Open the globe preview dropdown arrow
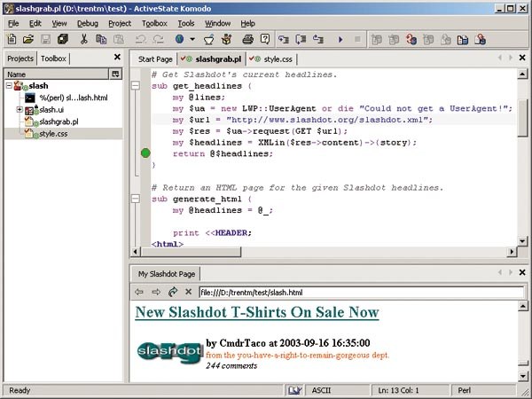 [x=192, y=39]
